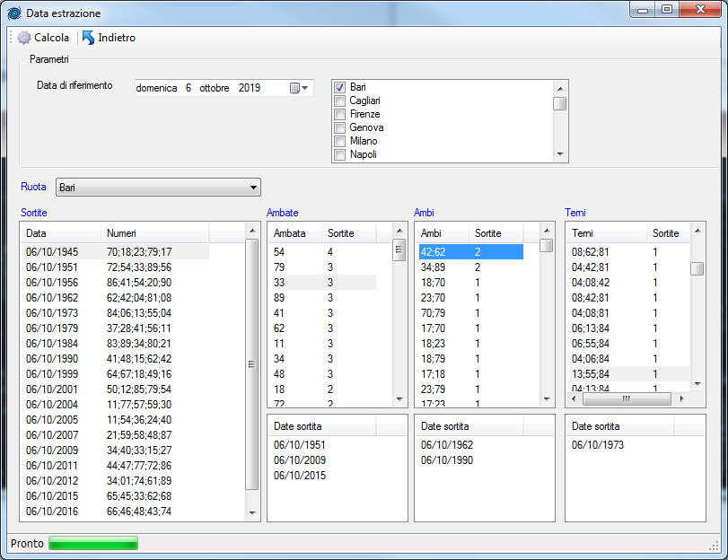This screenshot has height=560, width=728.
Task: Uncheck the Bari checkbox
Action: point(340,87)
